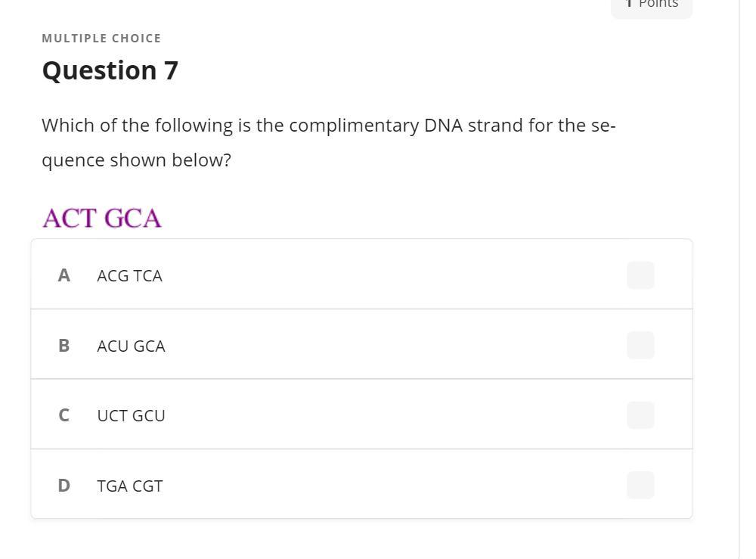Image resolution: width=756 pixels, height=559 pixels.
Task: Click the Question 7 heading
Action: pos(110,70)
